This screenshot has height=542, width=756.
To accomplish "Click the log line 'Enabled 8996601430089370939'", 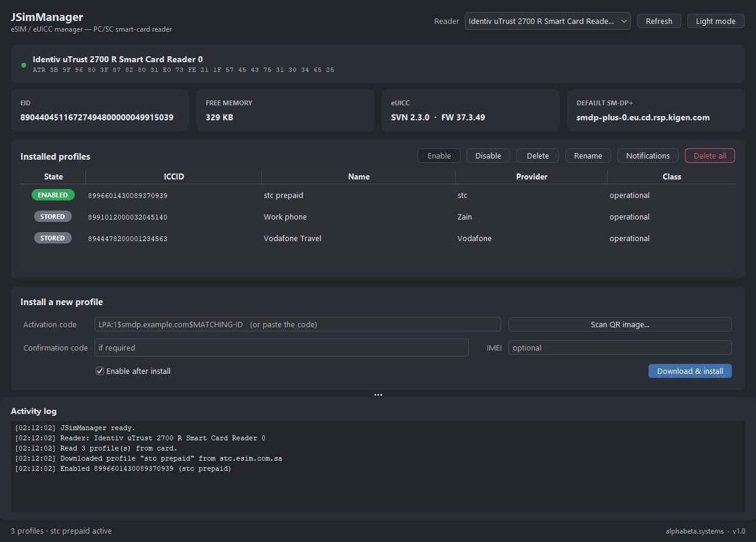I will click(123, 468).
